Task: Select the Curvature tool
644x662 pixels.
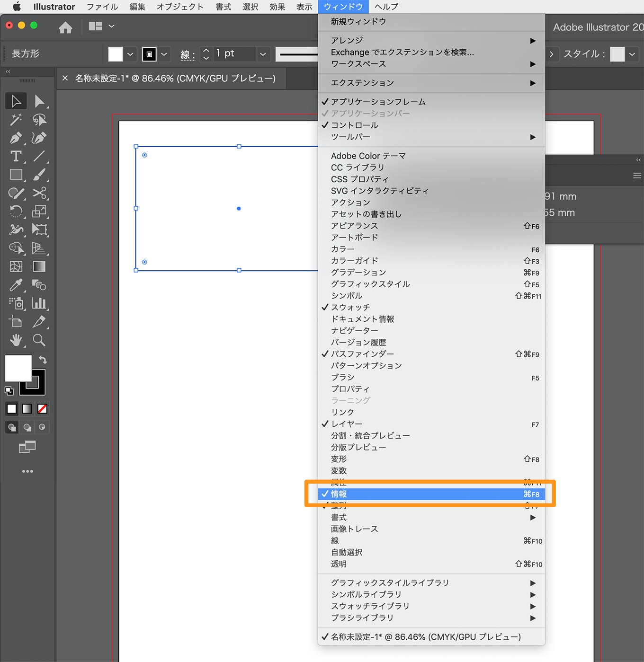Action: tap(39, 138)
